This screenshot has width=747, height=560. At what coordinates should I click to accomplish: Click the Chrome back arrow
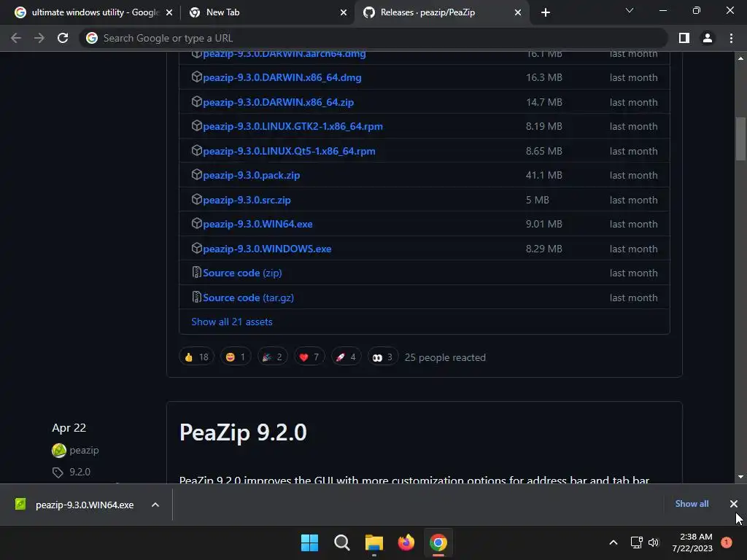[x=16, y=38]
